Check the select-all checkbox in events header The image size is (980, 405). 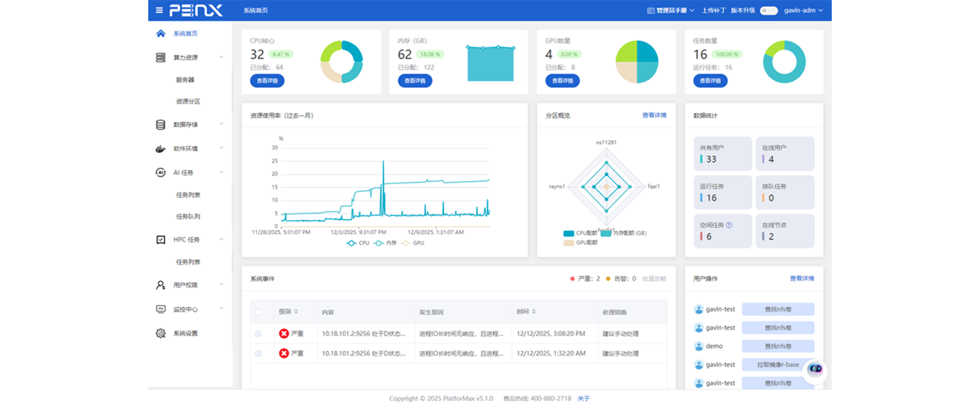pos(258,312)
